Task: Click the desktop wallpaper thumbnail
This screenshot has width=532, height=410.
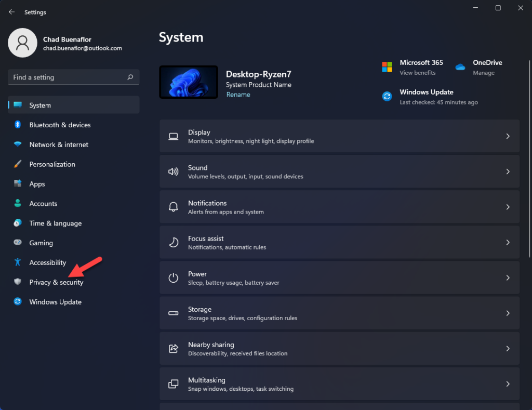Action: (189, 82)
